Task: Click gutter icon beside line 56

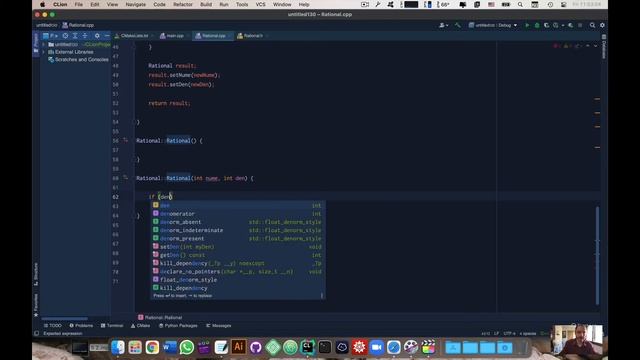Action: (x=125, y=140)
